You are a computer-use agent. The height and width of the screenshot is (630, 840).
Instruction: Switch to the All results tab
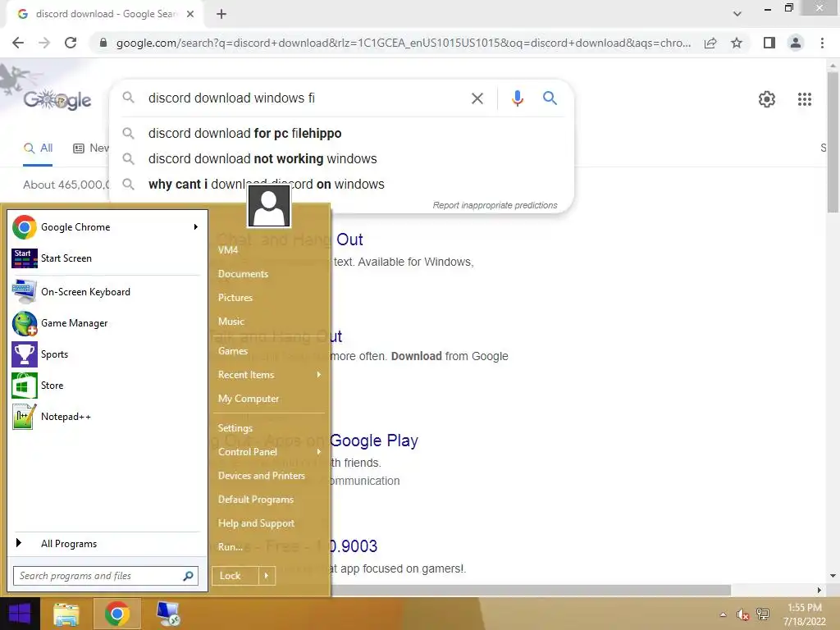pos(38,148)
